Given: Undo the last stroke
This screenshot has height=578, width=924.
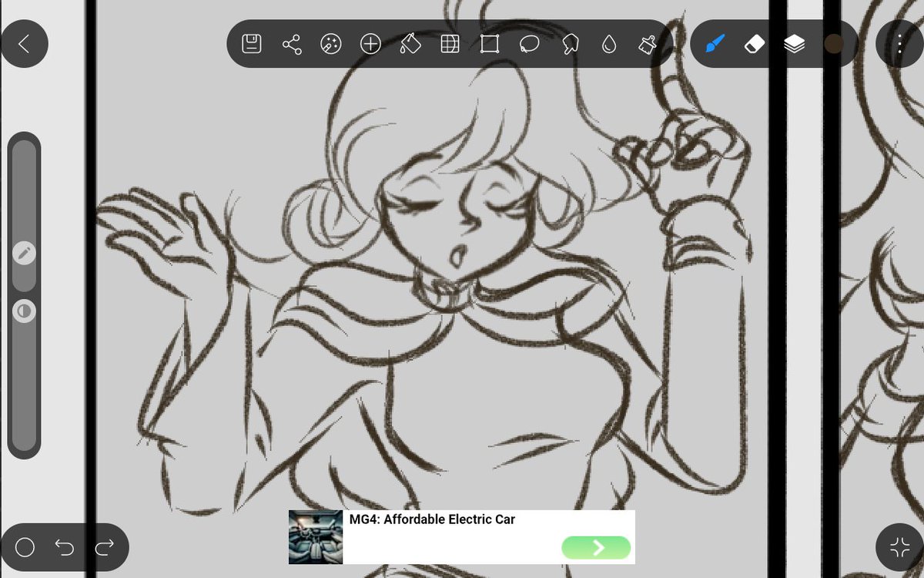Looking at the screenshot, I should point(65,547).
